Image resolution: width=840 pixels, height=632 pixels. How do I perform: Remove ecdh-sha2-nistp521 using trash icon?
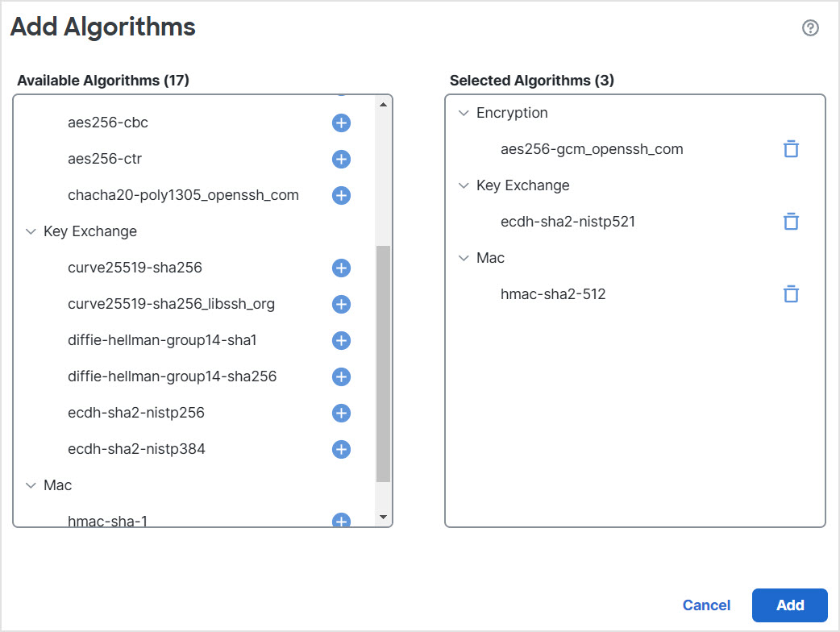click(x=791, y=221)
